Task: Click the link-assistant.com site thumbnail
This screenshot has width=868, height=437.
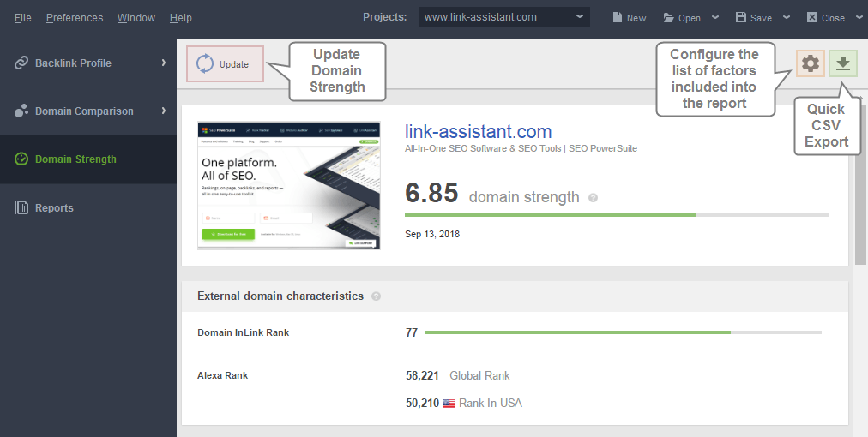Action: [x=289, y=186]
